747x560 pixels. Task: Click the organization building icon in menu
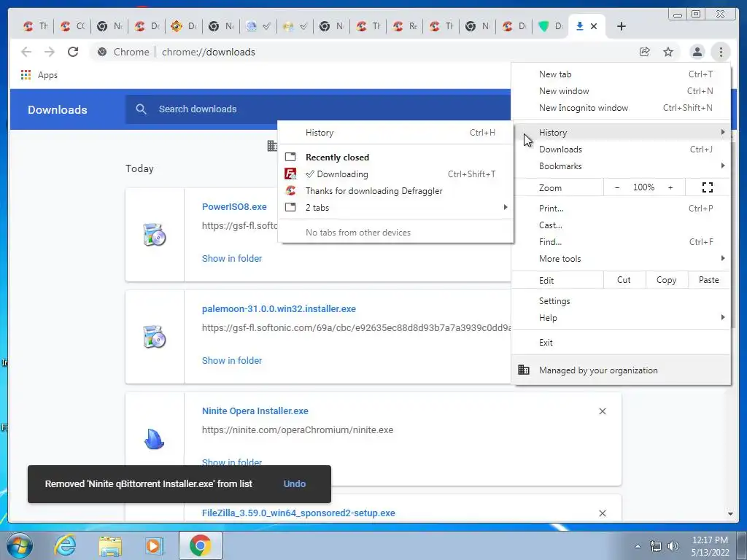tap(524, 370)
